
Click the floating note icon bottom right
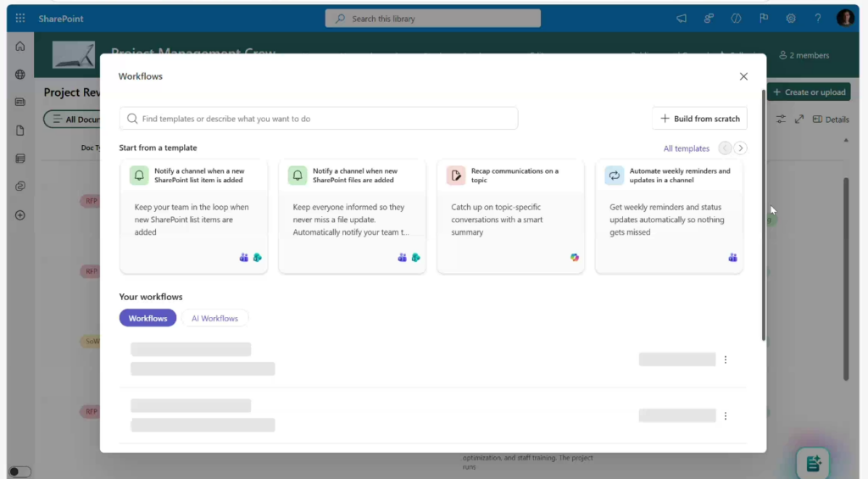click(813, 463)
